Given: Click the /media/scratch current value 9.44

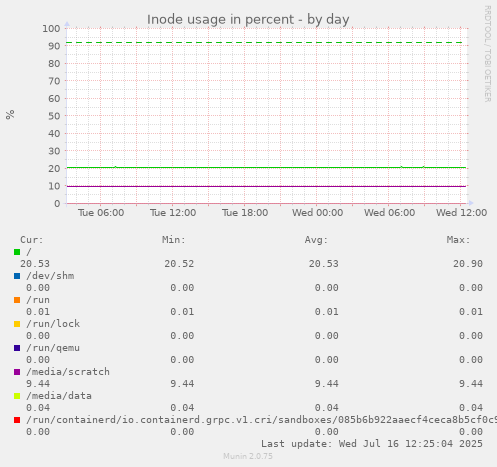Looking at the screenshot, I should coord(38,384).
